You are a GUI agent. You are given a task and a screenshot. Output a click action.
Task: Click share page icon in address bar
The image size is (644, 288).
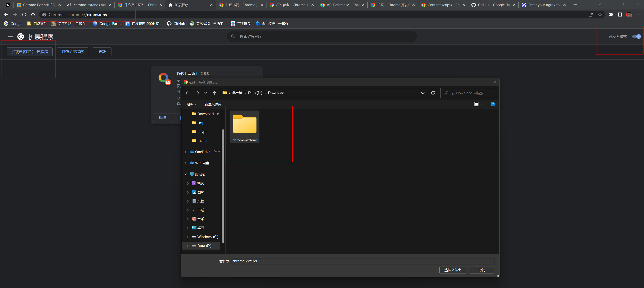591,15
